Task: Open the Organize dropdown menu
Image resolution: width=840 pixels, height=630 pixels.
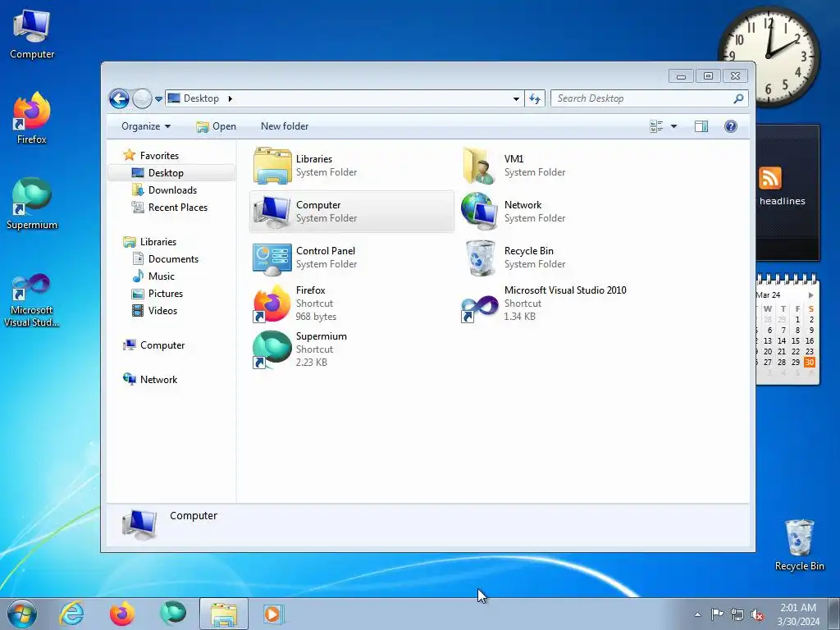Action: click(x=146, y=126)
